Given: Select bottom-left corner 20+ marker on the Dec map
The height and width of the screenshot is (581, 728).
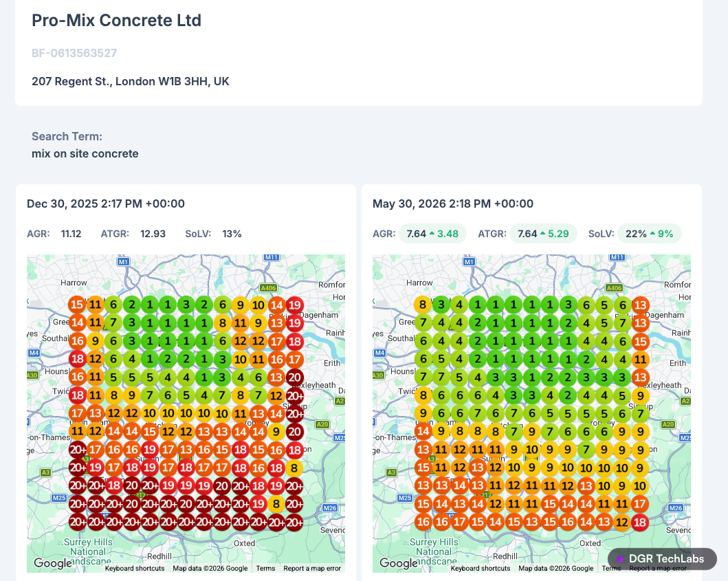Looking at the screenshot, I should [78, 522].
